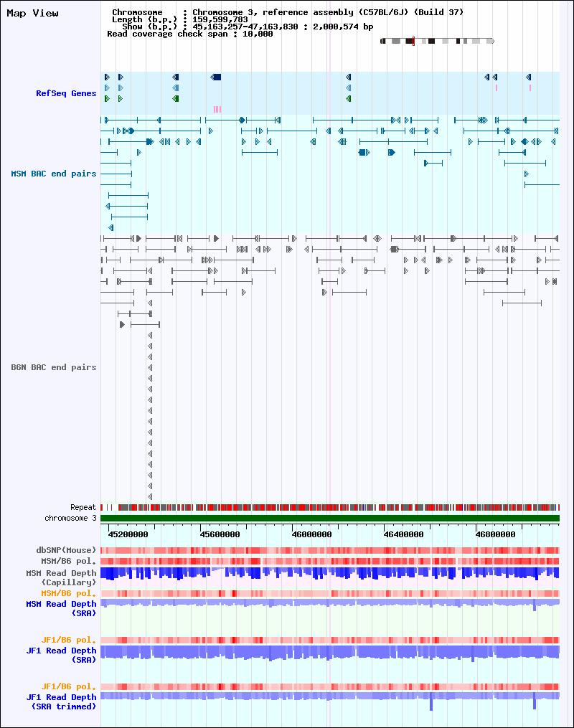This screenshot has height=728, width=574.
Task: Click JF1/B6 pol. label above SRA trimmed track
Action: coord(68,686)
